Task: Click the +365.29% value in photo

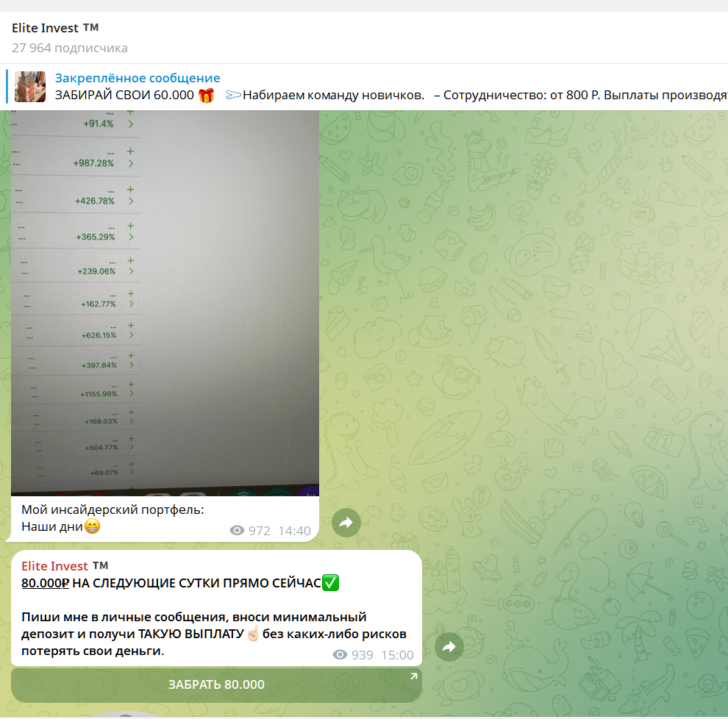Action: pos(95,237)
